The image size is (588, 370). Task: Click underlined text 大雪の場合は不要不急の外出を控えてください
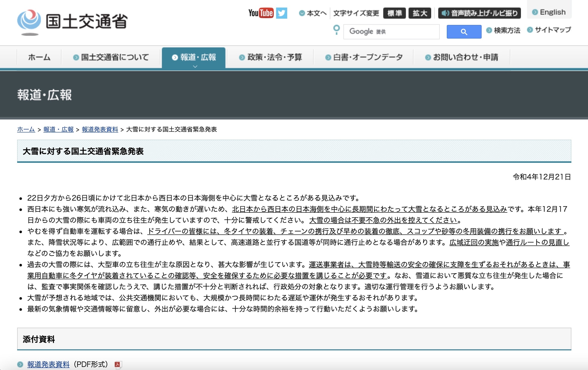383,220
